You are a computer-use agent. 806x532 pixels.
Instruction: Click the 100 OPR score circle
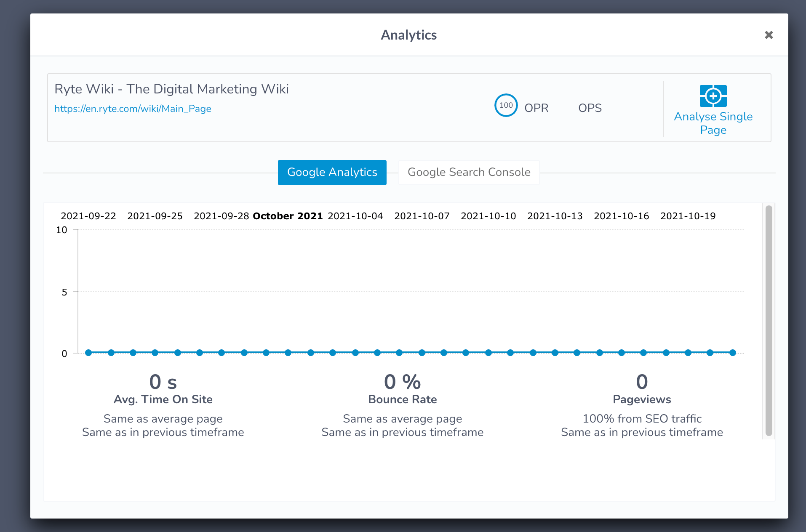coord(506,105)
